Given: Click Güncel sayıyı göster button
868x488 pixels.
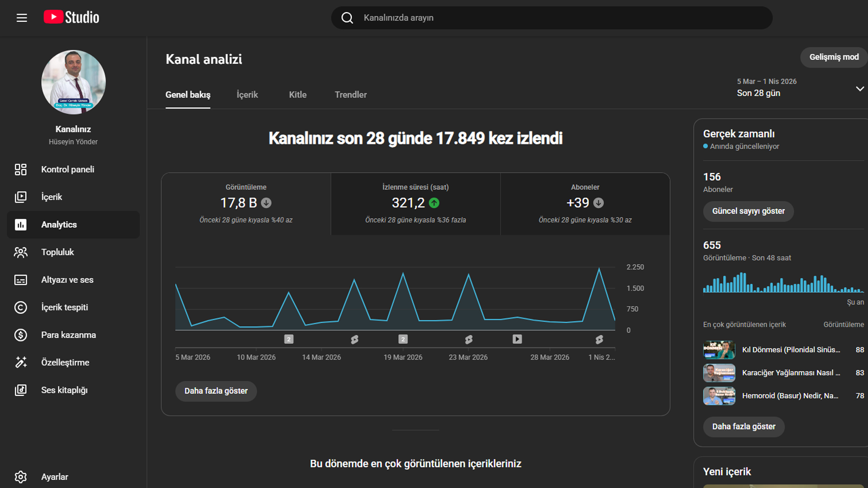Looking at the screenshot, I should click(748, 211).
